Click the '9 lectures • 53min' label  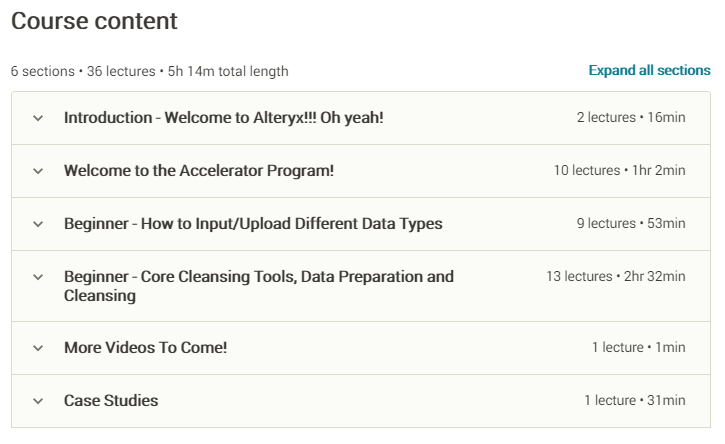[631, 224]
